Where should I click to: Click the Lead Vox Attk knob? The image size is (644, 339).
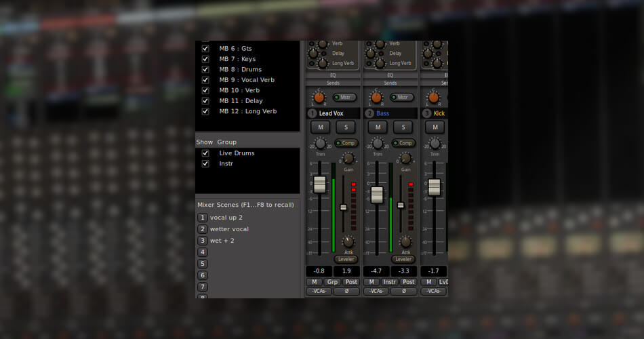pyautogui.click(x=348, y=241)
